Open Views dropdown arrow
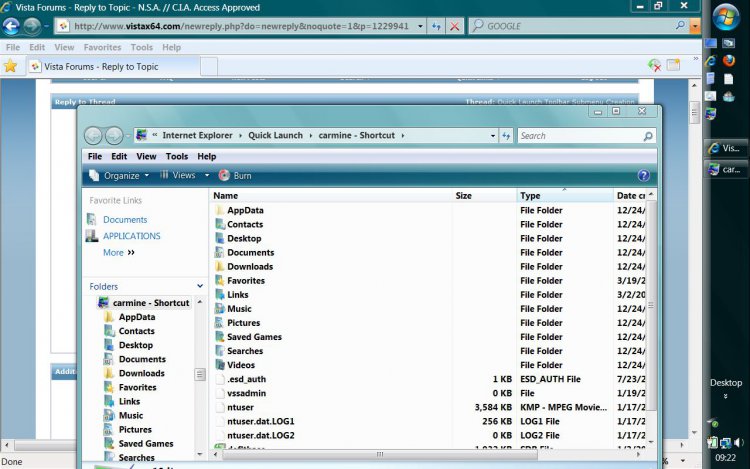This screenshot has width=750, height=469. (207, 175)
